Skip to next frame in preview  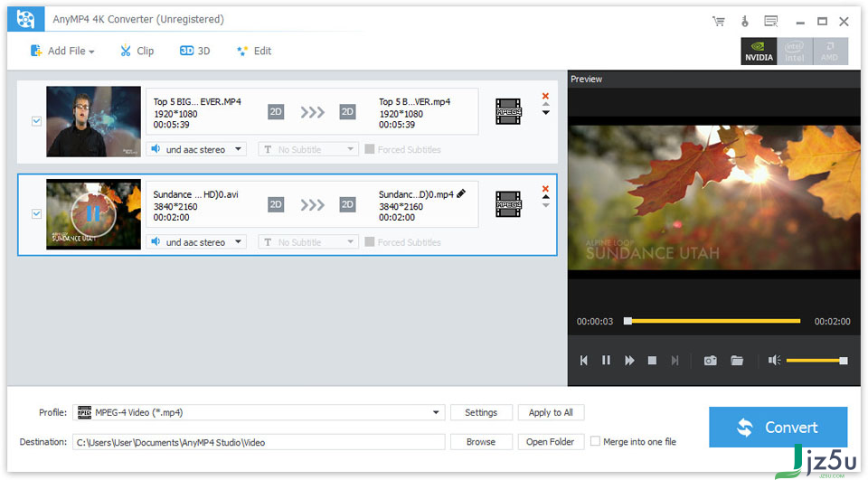(x=675, y=361)
